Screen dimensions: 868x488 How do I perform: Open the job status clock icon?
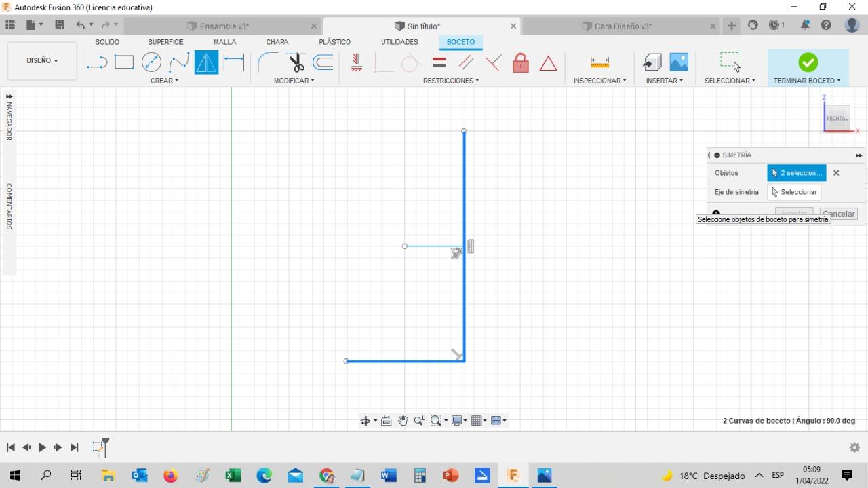(x=776, y=25)
